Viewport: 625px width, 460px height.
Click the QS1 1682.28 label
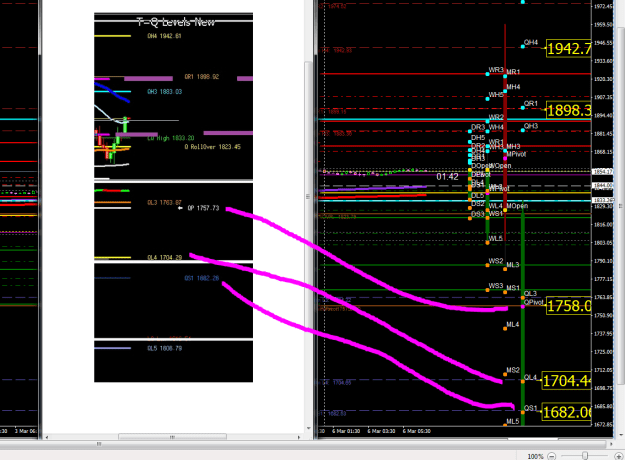[202, 278]
